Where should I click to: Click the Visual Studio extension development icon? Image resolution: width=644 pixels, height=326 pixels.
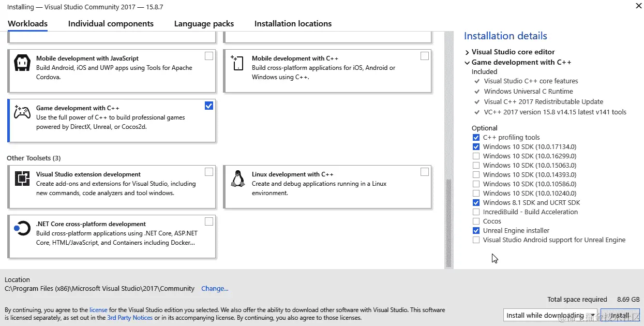pyautogui.click(x=22, y=179)
